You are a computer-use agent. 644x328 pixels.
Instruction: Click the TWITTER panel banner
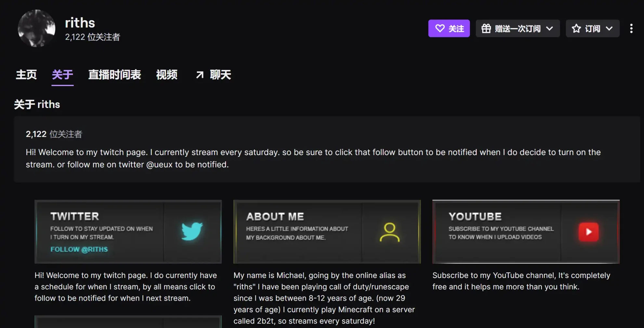coord(128,232)
